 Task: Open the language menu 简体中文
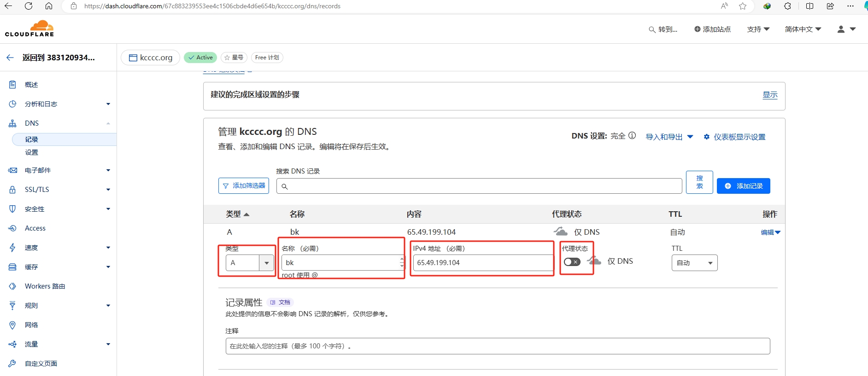(x=803, y=29)
